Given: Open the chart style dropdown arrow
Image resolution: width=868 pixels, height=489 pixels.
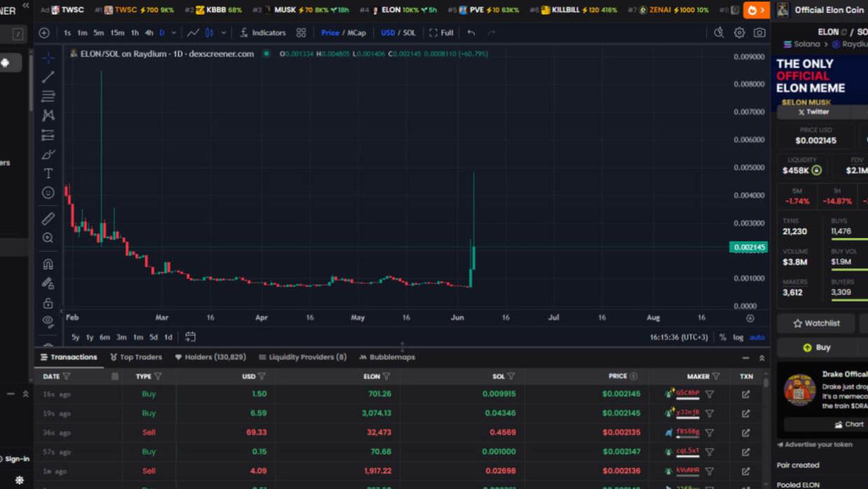Looking at the screenshot, I should click(223, 33).
